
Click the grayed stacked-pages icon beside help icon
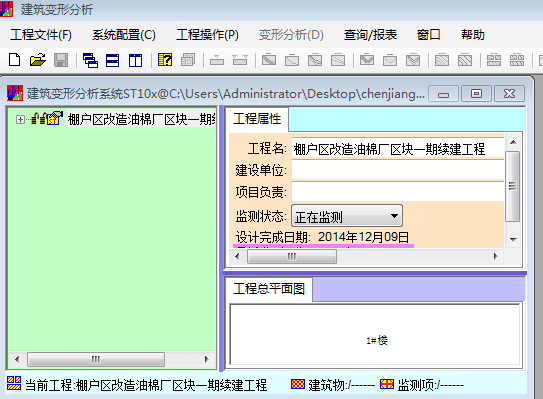(188, 60)
